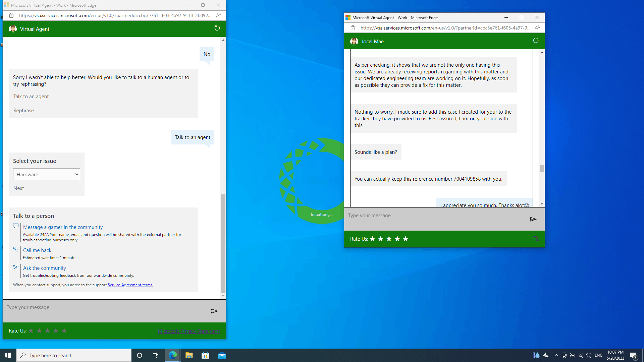This screenshot has width=644, height=362.
Task: Open Wi-Fi network settings in system tray
Action: coord(581,355)
